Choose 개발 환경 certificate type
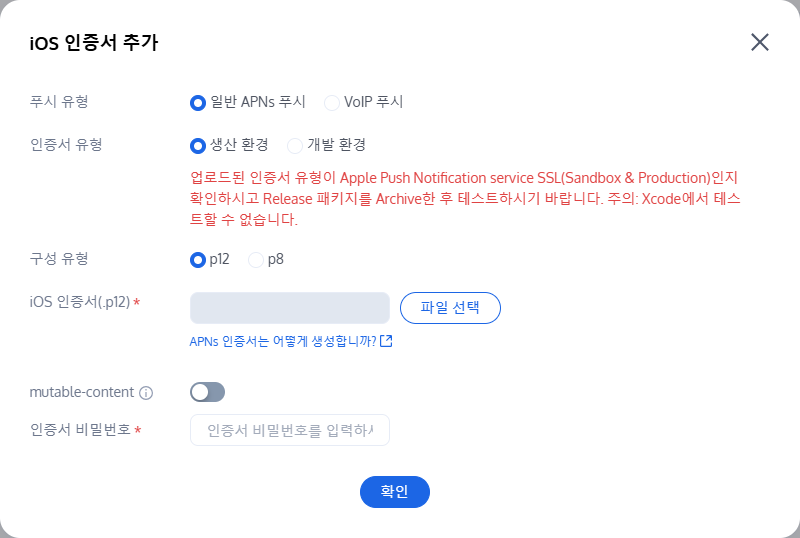 coord(295,145)
